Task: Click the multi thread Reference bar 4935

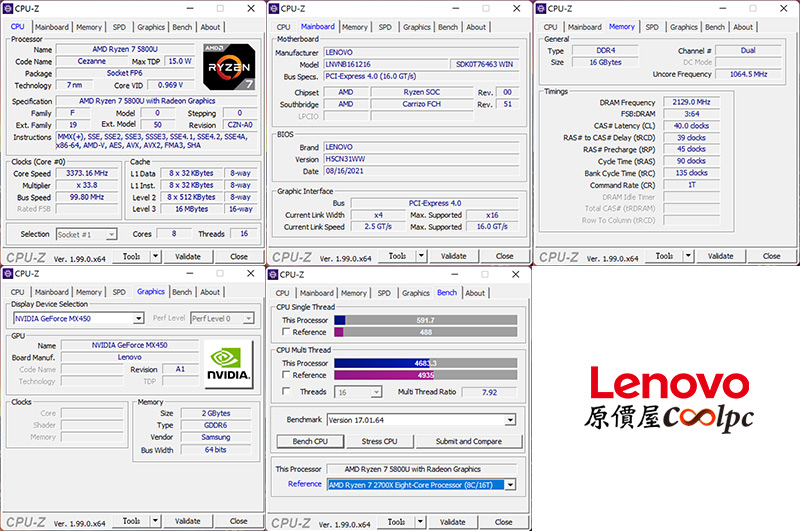Action: coord(426,375)
